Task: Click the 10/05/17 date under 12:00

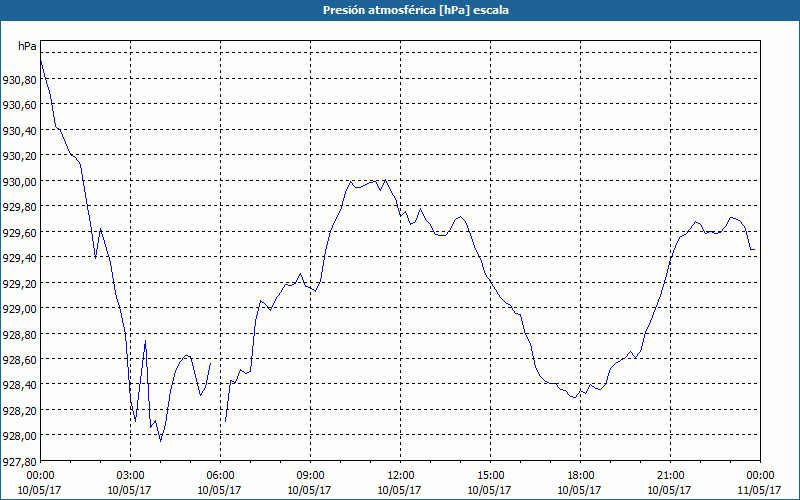Action: pos(401,490)
